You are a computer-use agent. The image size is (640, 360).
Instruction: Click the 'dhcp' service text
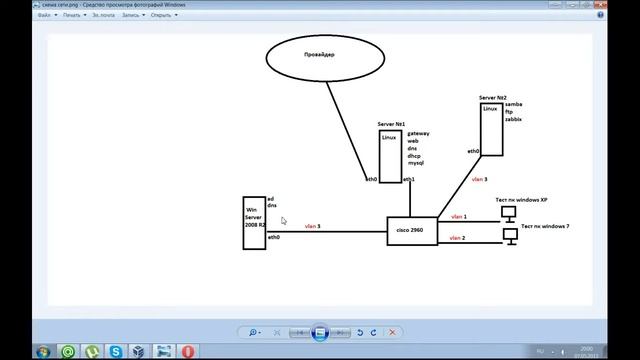coord(414,156)
